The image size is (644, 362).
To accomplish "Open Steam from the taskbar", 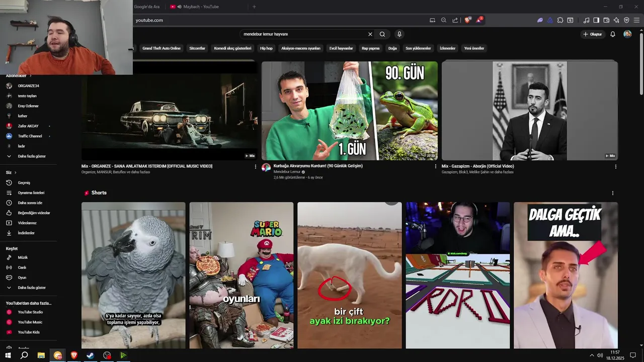I will tap(90, 355).
